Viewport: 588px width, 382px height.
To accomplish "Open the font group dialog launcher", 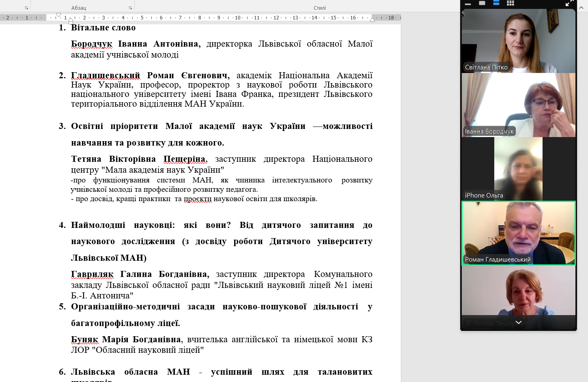I will click(26, 8).
